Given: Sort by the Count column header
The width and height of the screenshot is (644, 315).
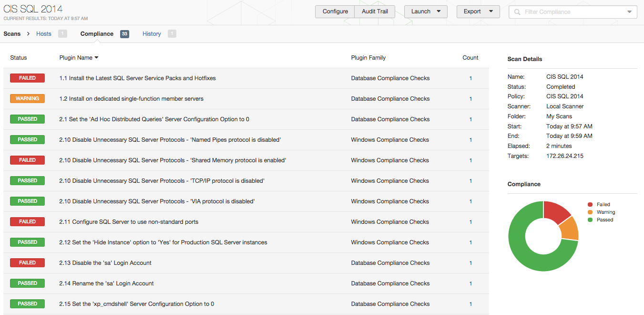Looking at the screenshot, I should coord(470,58).
